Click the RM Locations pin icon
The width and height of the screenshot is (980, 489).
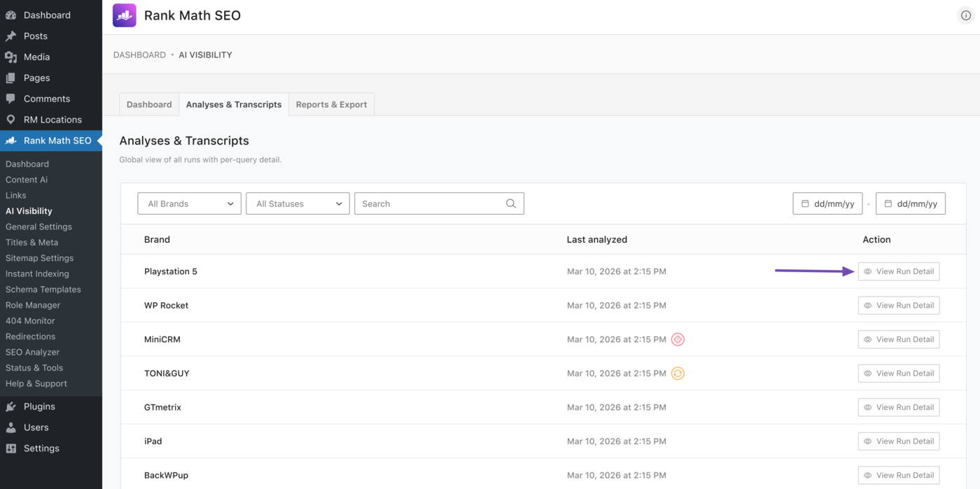coord(11,120)
